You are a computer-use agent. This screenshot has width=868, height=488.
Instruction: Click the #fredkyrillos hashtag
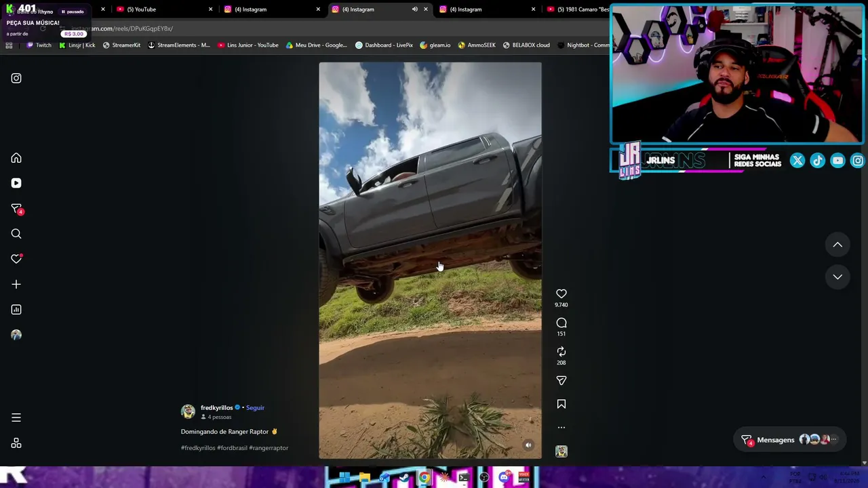pyautogui.click(x=198, y=448)
